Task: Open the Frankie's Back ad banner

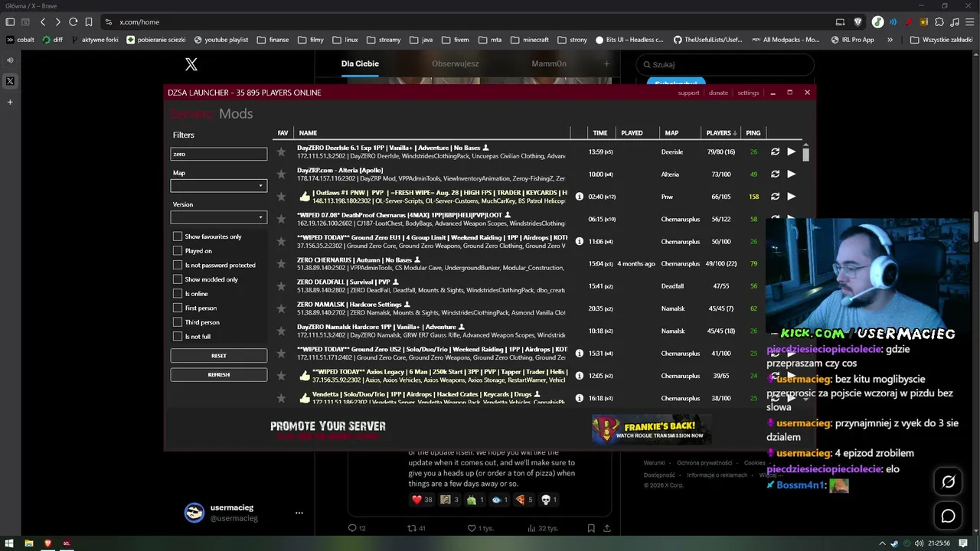Action: pos(652,429)
